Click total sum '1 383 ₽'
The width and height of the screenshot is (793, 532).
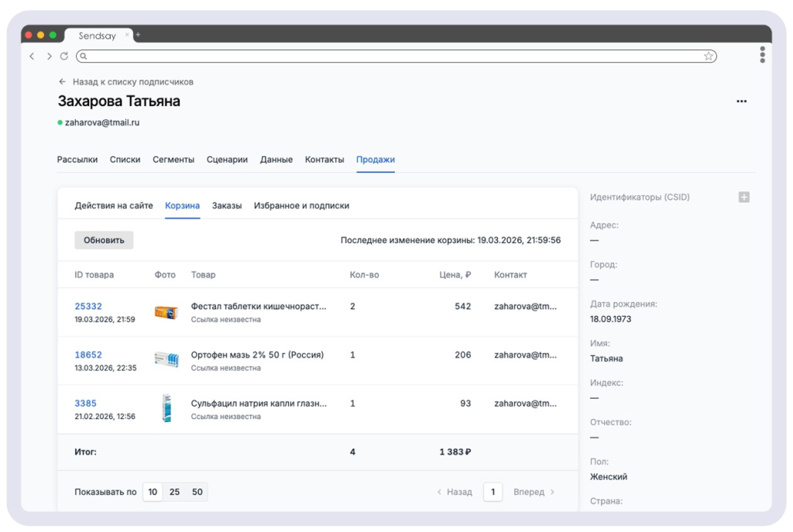pyautogui.click(x=455, y=452)
